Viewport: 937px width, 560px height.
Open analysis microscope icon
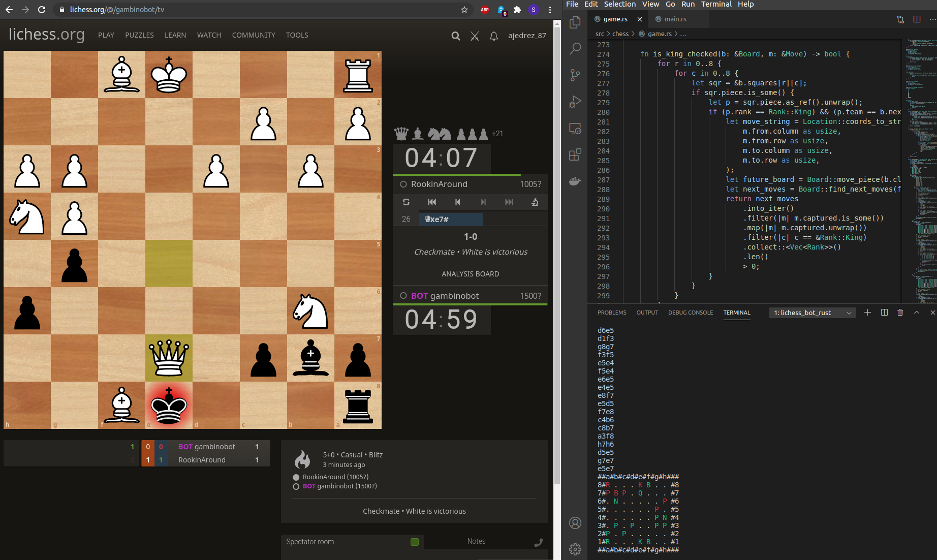click(535, 202)
